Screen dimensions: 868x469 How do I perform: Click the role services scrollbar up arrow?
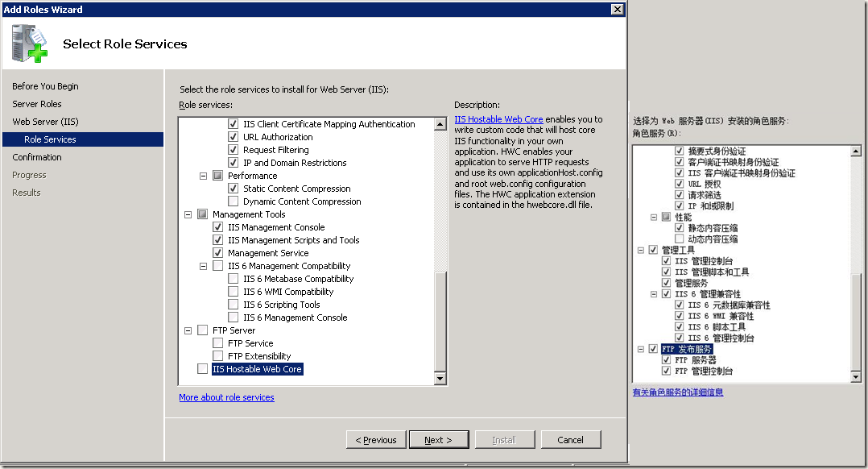[x=440, y=124]
